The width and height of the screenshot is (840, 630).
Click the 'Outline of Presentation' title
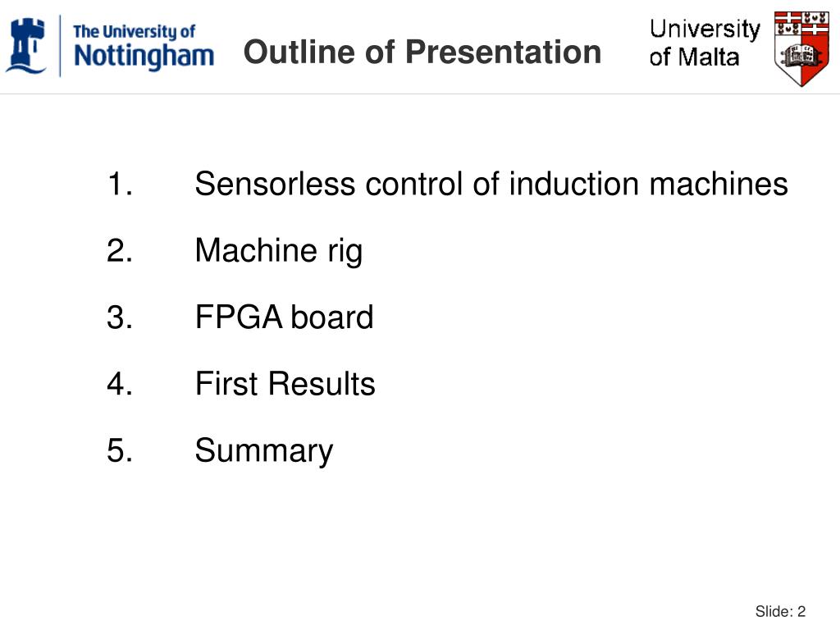pyautogui.click(x=422, y=52)
